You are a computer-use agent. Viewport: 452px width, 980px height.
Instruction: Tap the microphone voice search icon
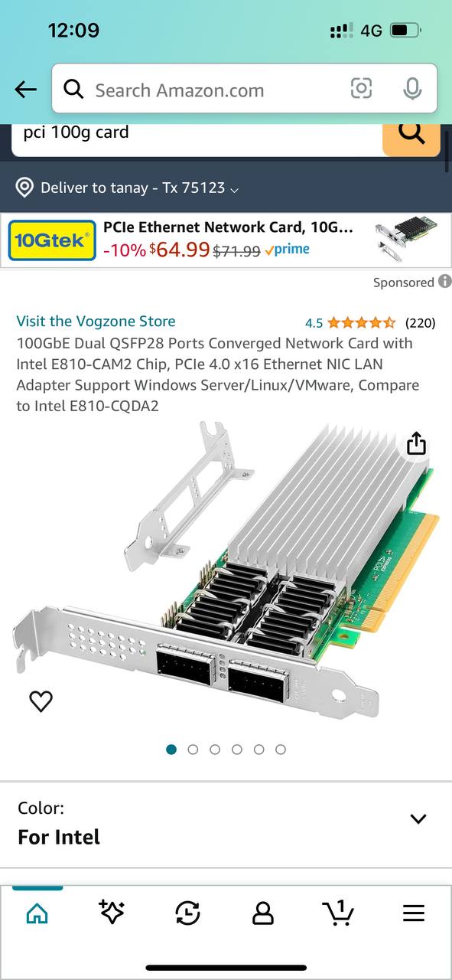(412, 89)
